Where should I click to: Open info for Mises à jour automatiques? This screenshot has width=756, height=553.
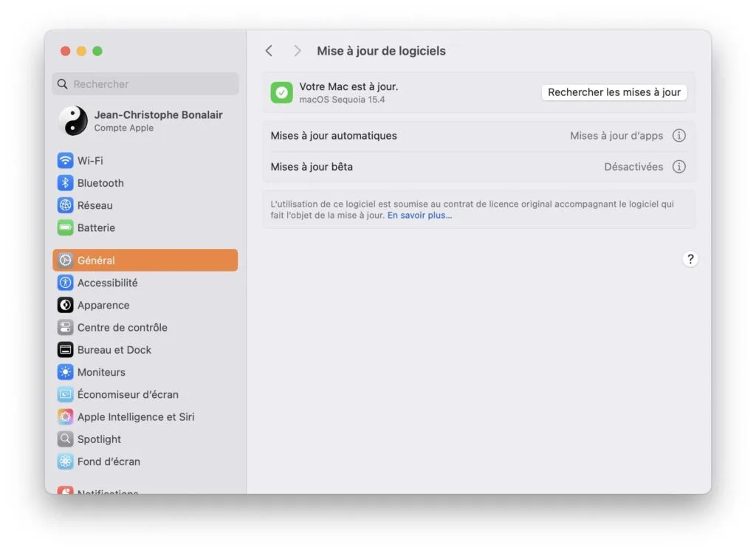tap(678, 135)
